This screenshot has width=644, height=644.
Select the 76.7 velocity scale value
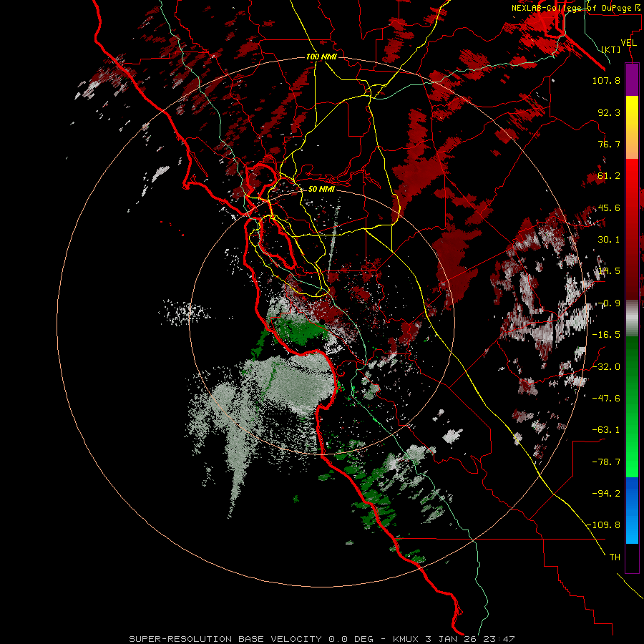(x=609, y=144)
